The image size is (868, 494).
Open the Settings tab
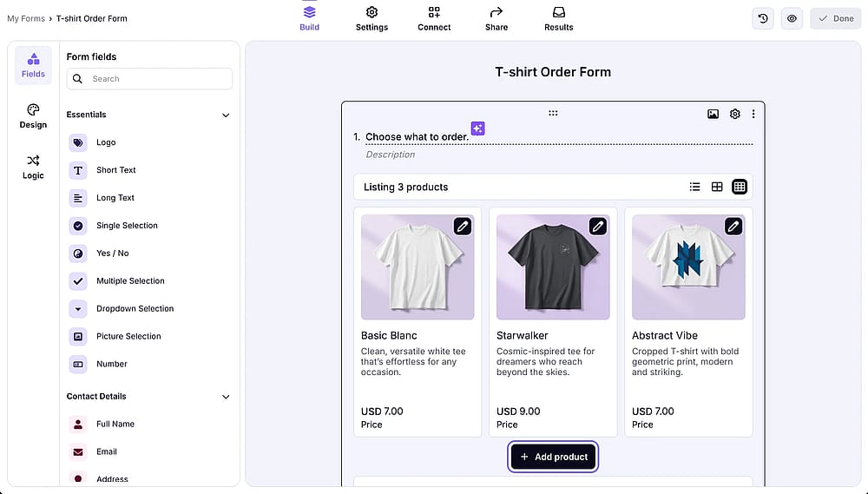[372, 18]
